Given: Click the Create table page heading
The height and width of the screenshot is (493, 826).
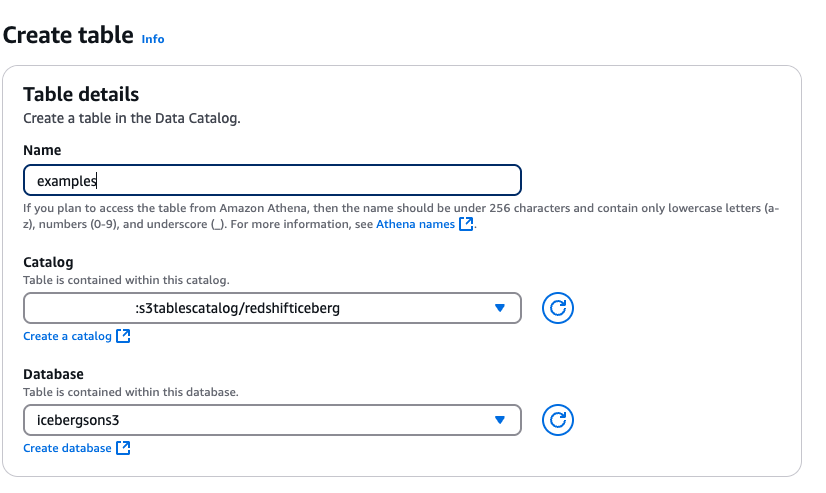Looking at the screenshot, I should coord(68,36).
